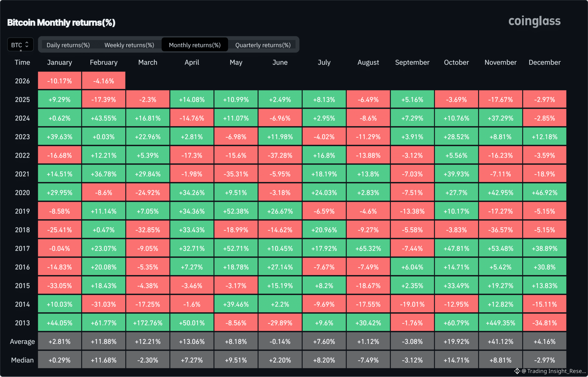
Task: Click the 2020 year row label
Action: (x=22, y=192)
